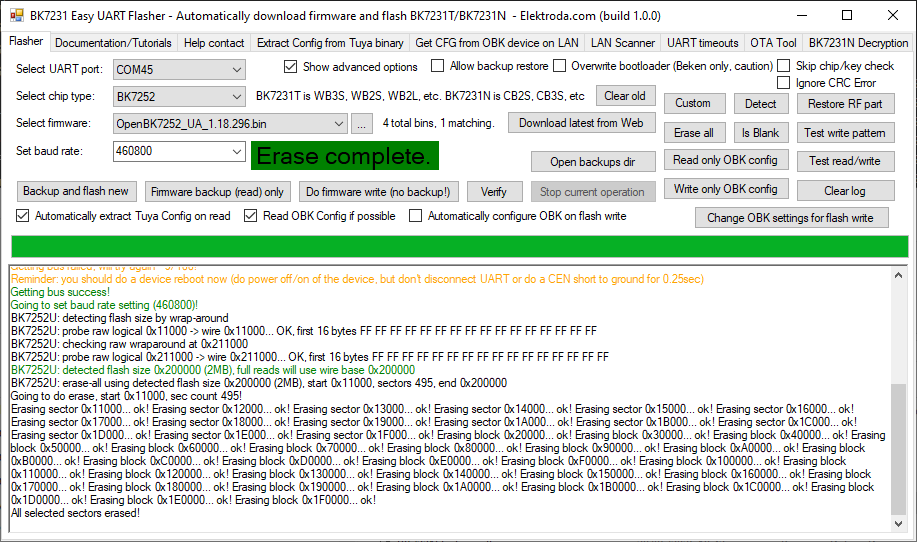Switch to the LAN Scanner tab

(x=623, y=43)
